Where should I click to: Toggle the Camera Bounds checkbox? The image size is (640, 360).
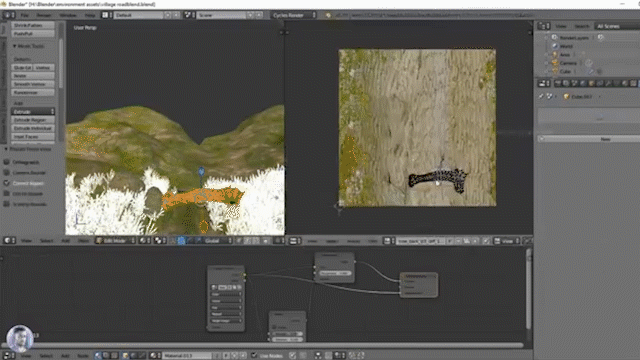[x=7, y=173]
